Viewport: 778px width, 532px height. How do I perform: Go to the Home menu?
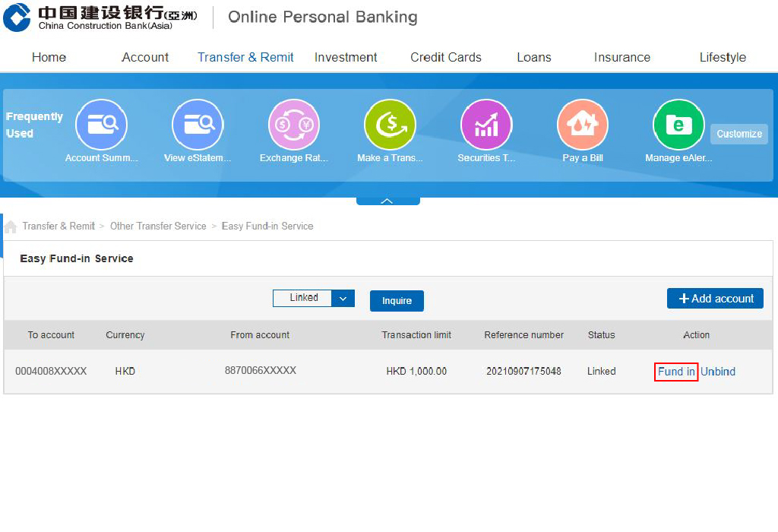coord(49,58)
